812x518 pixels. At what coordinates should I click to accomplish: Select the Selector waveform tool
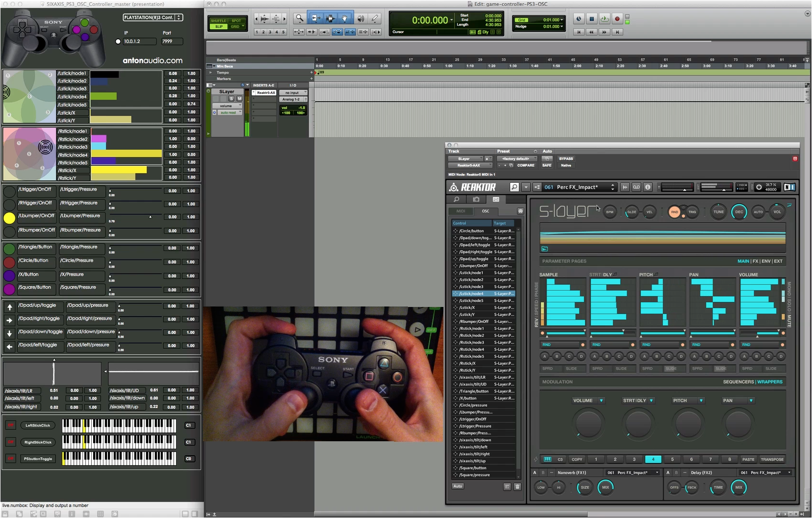(330, 19)
